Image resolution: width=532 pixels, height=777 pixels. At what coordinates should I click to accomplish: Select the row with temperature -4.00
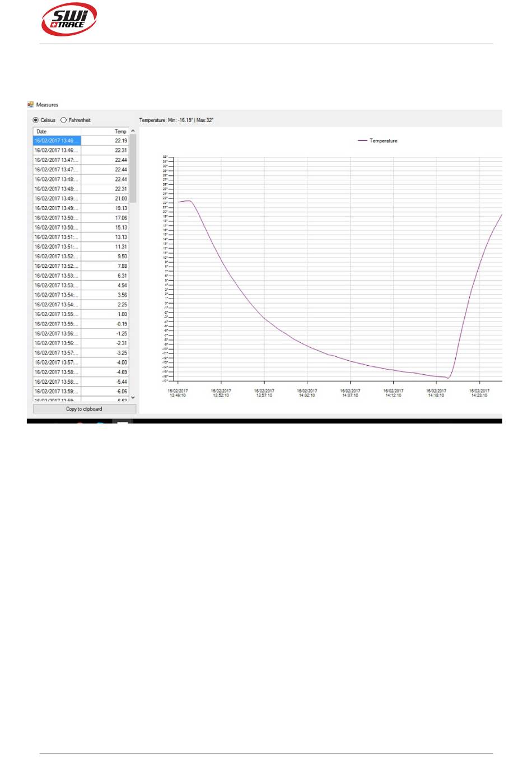(81, 362)
